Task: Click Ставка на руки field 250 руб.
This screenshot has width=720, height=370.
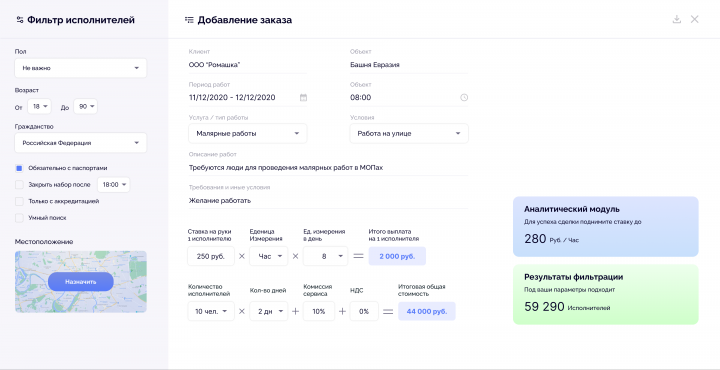Action: pos(211,256)
